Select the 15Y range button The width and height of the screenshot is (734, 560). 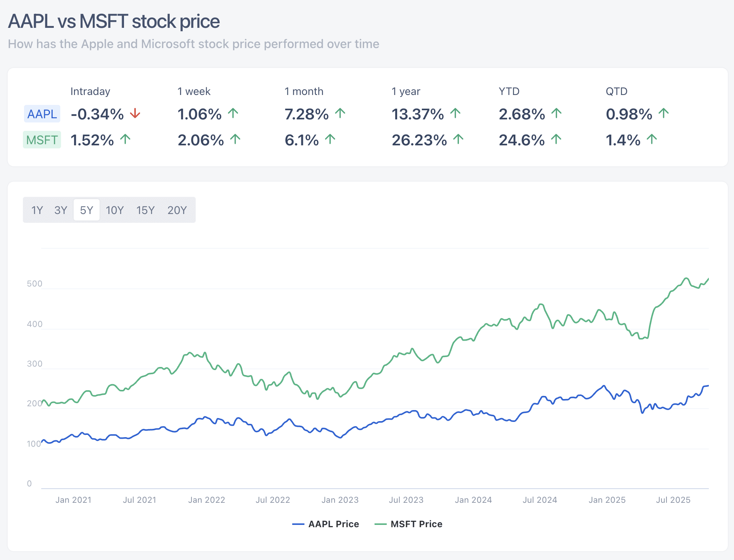pyautogui.click(x=145, y=209)
